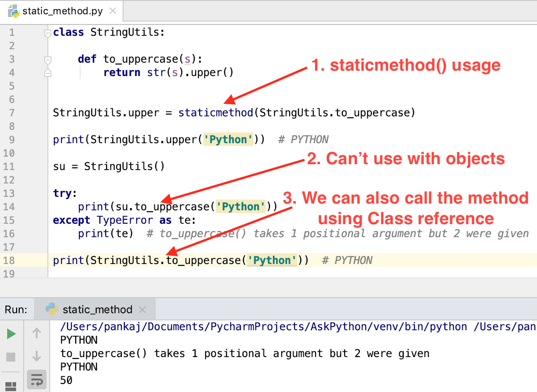Navigate up the stack trace
The width and height of the screenshot is (537, 392).
(x=36, y=333)
